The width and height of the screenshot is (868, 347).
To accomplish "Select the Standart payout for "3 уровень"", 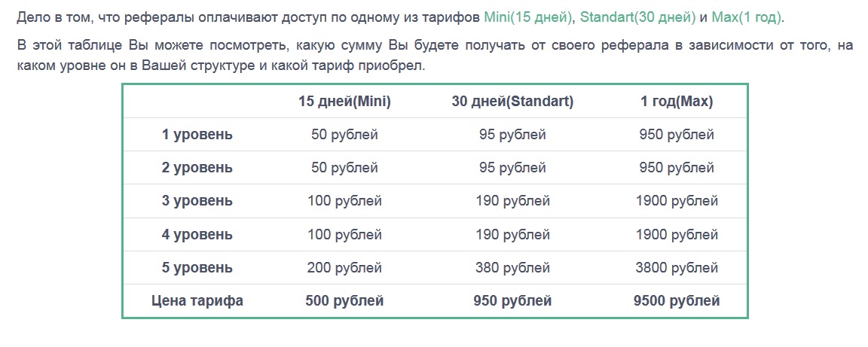I will (x=512, y=201).
